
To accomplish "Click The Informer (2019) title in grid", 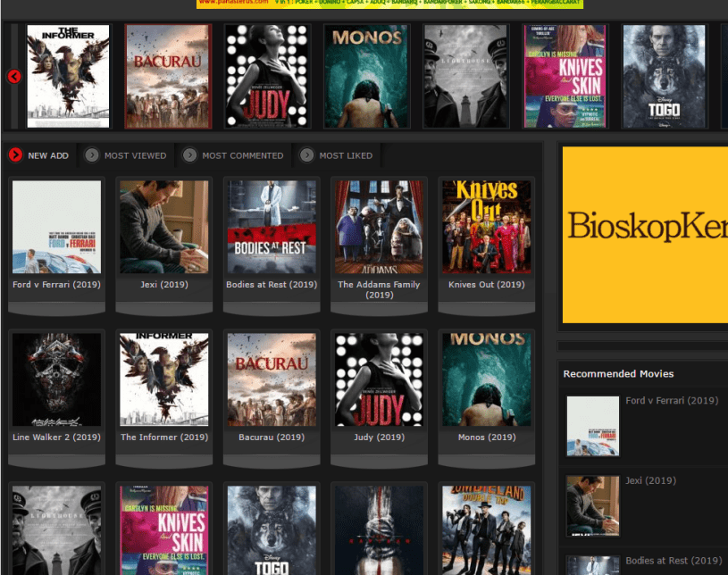I will [164, 437].
